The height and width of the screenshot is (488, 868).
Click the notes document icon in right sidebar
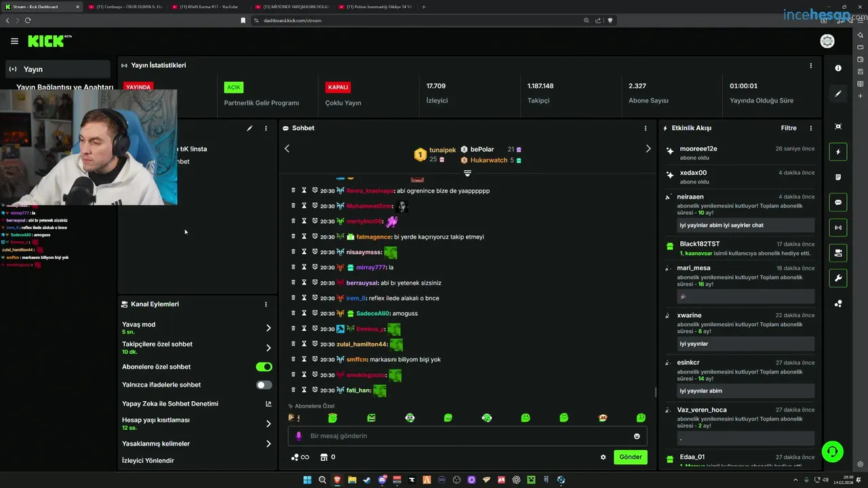pyautogui.click(x=838, y=177)
